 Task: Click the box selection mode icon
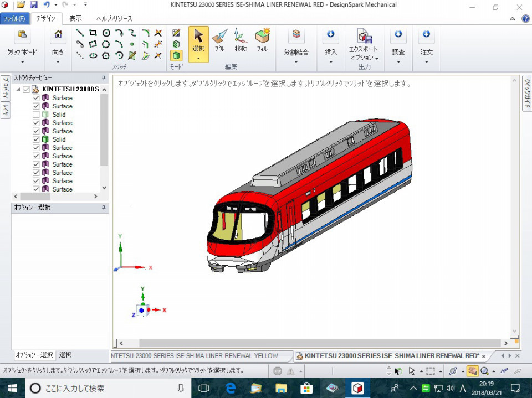tap(431, 371)
